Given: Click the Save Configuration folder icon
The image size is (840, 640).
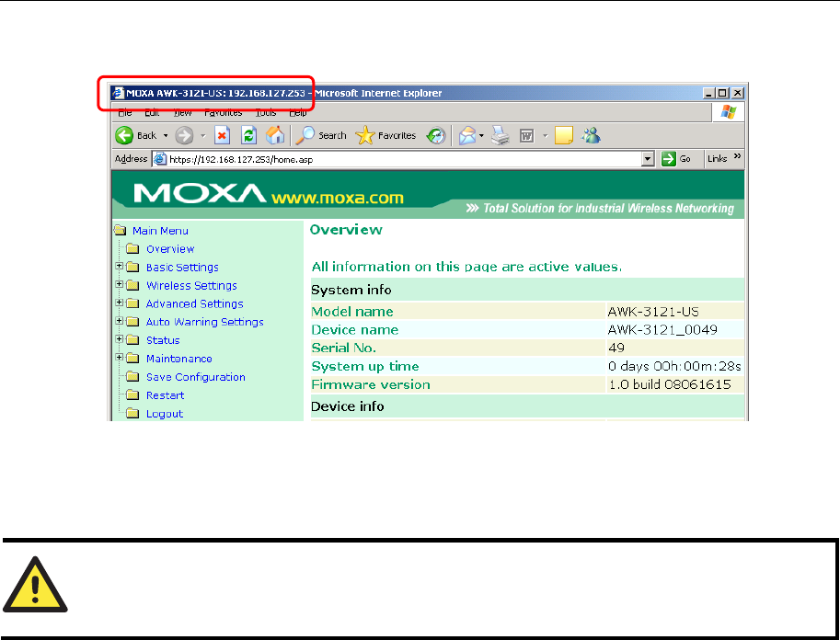Looking at the screenshot, I should click(132, 377).
